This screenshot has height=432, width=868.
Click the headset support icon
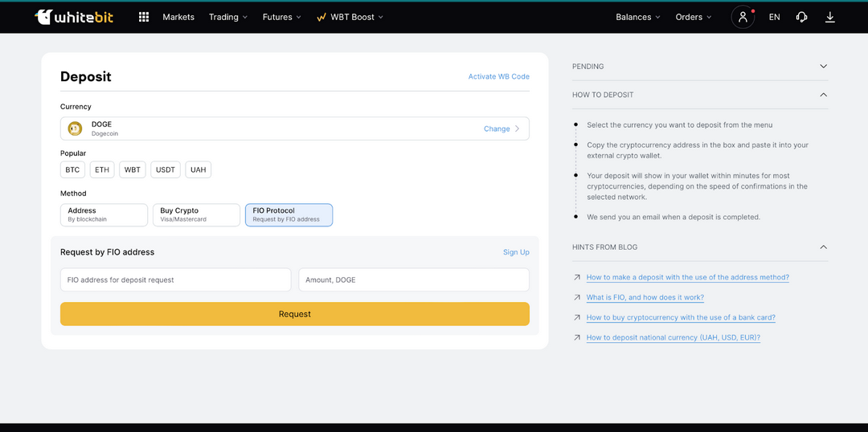coord(801,17)
